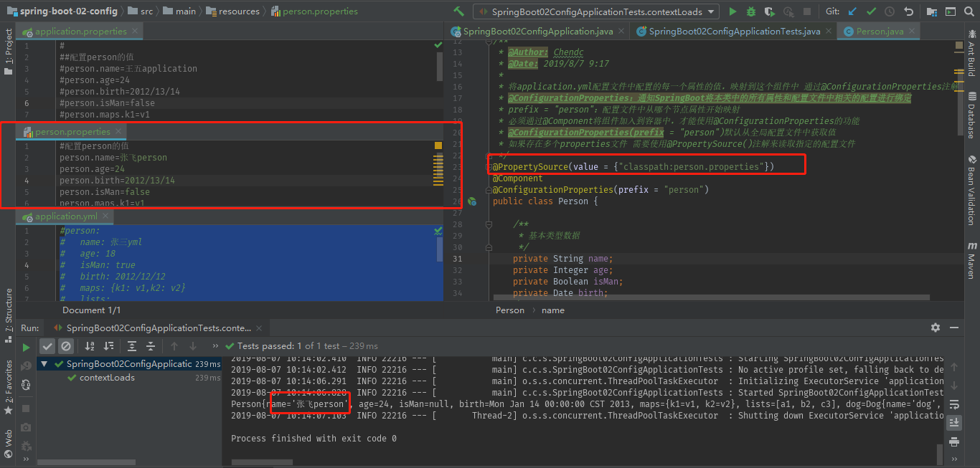Click the Spring bean gutter icon at line 26

[472, 201]
